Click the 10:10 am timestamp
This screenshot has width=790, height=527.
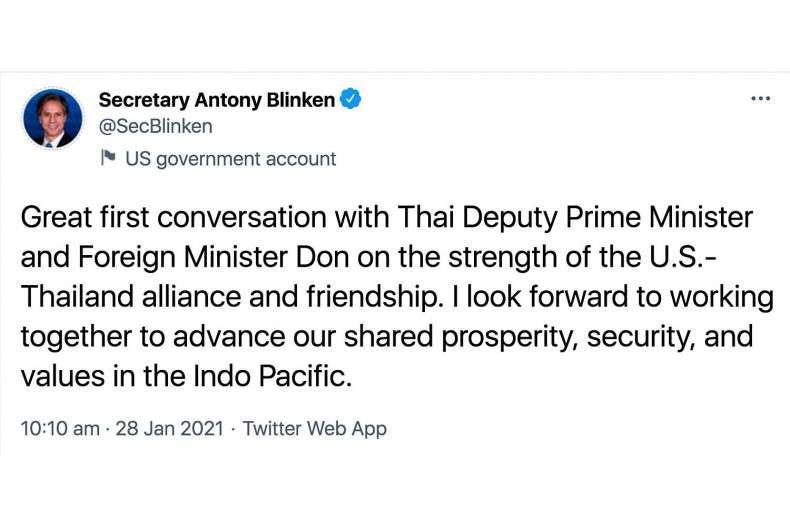pos(60,428)
